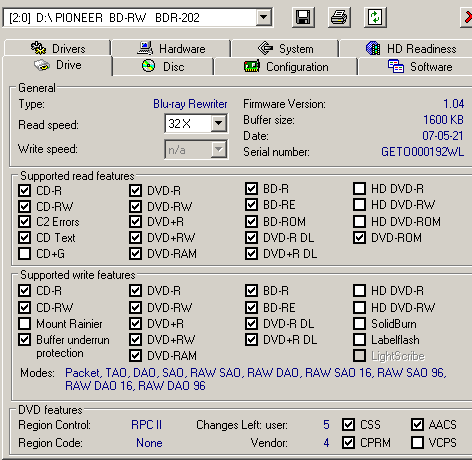Click the disabled LightScribe checkbox
The image size is (472, 460).
pos(359,356)
